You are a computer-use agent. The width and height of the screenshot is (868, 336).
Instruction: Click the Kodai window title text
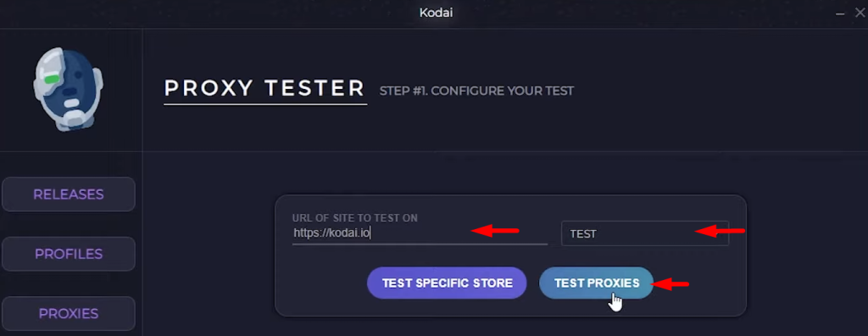click(436, 13)
